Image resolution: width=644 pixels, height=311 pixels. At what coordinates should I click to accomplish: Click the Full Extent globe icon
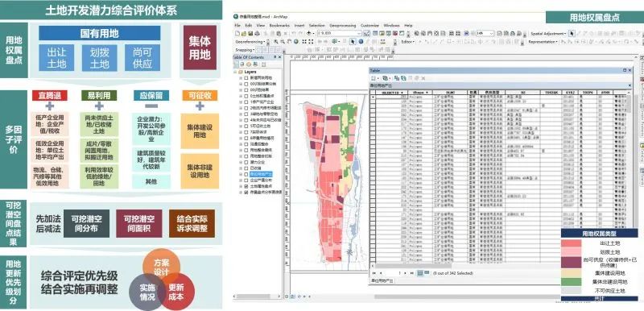296,42
